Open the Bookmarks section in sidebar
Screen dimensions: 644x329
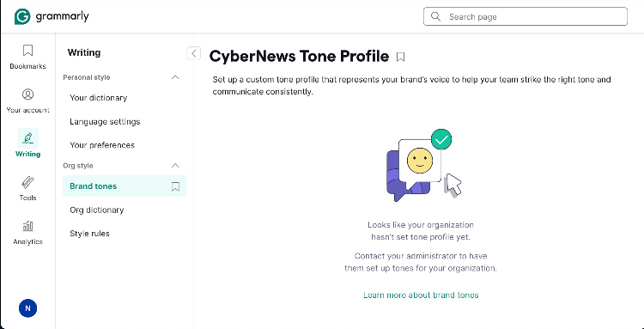28,57
